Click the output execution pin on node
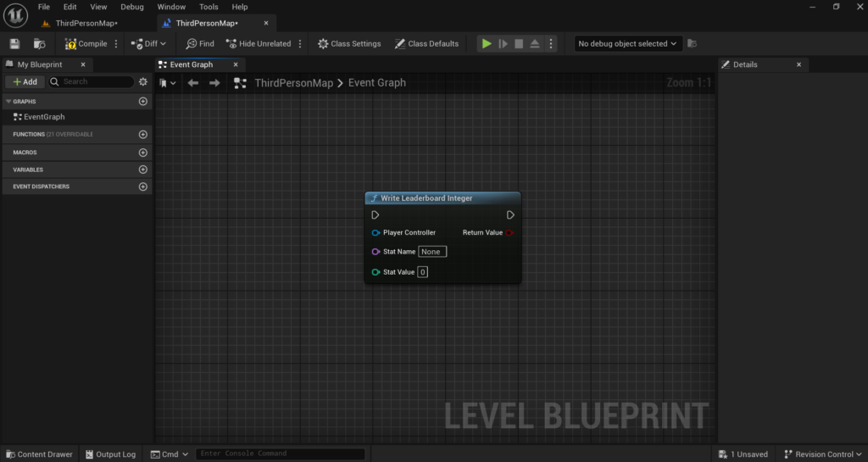This screenshot has width=868, height=462. pyautogui.click(x=510, y=214)
